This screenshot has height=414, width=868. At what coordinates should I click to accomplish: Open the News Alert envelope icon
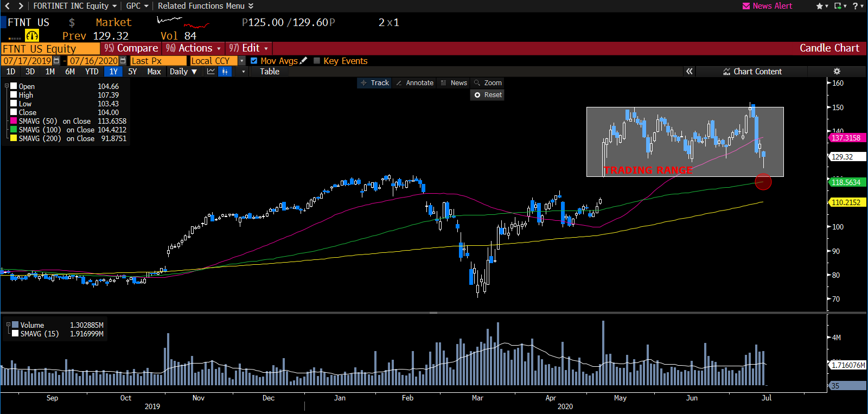[x=746, y=6]
